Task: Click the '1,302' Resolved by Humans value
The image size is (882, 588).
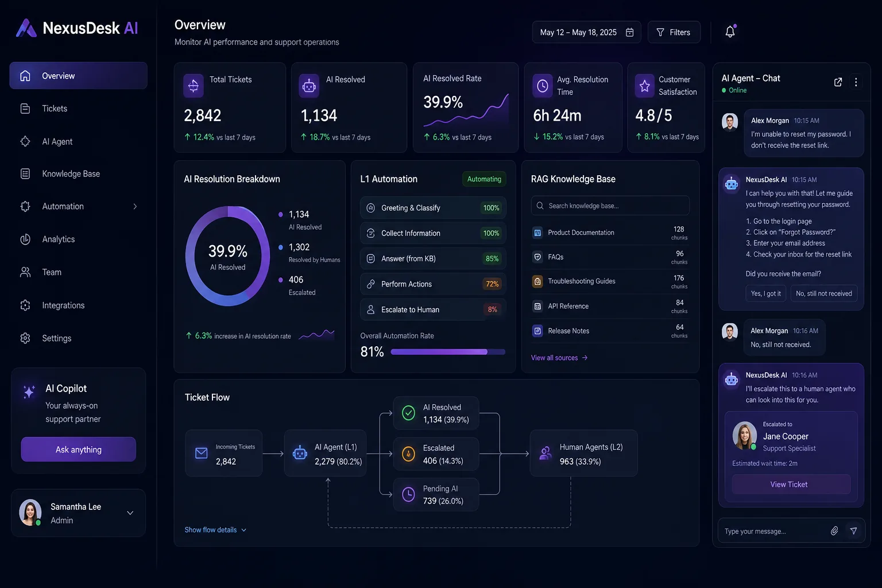Action: (299, 247)
